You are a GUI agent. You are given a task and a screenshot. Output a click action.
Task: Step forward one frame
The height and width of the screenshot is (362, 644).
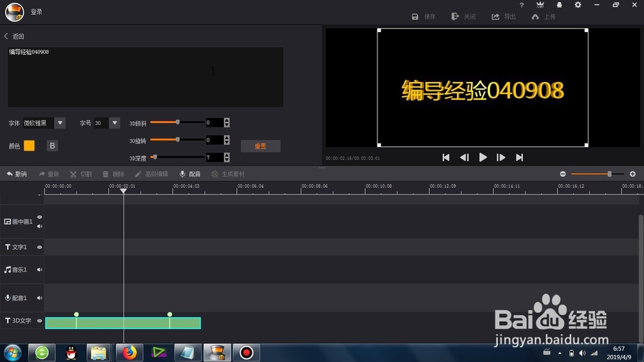coord(500,157)
